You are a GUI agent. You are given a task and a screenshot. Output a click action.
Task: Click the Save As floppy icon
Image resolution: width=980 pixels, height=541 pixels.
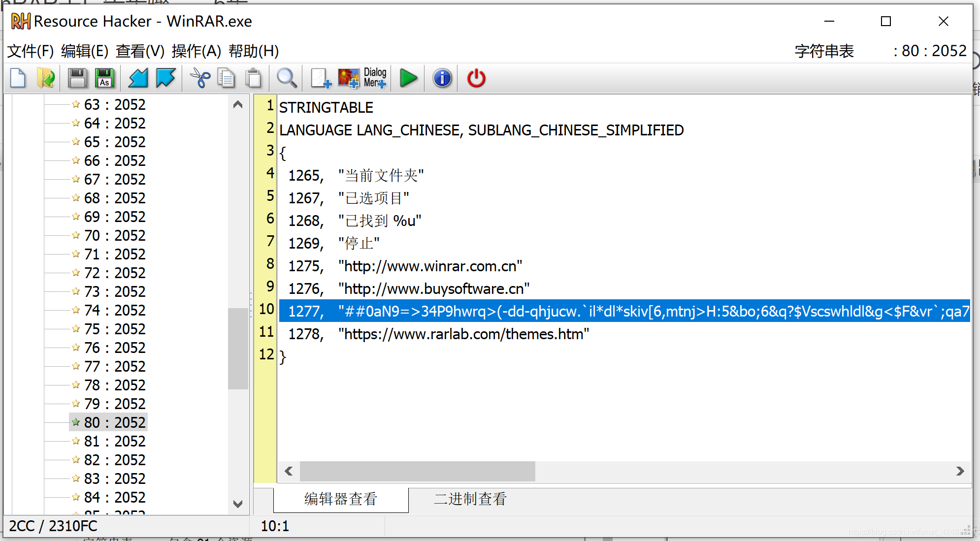[104, 78]
